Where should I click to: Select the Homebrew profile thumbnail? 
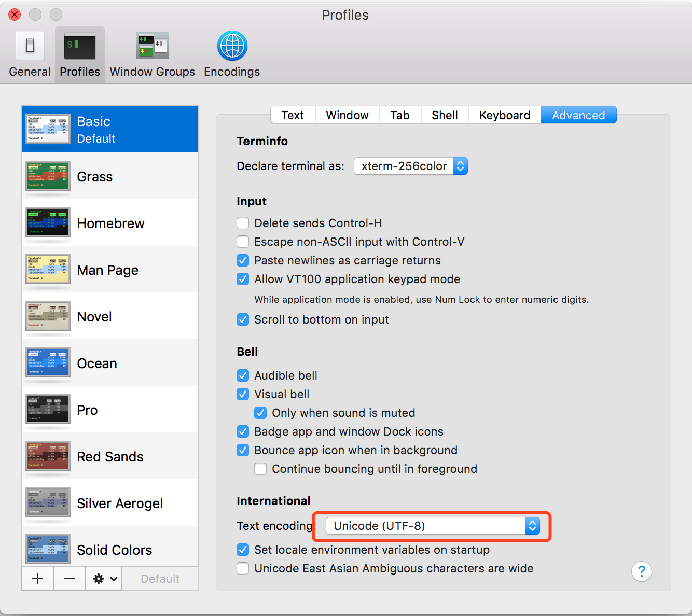(x=48, y=223)
